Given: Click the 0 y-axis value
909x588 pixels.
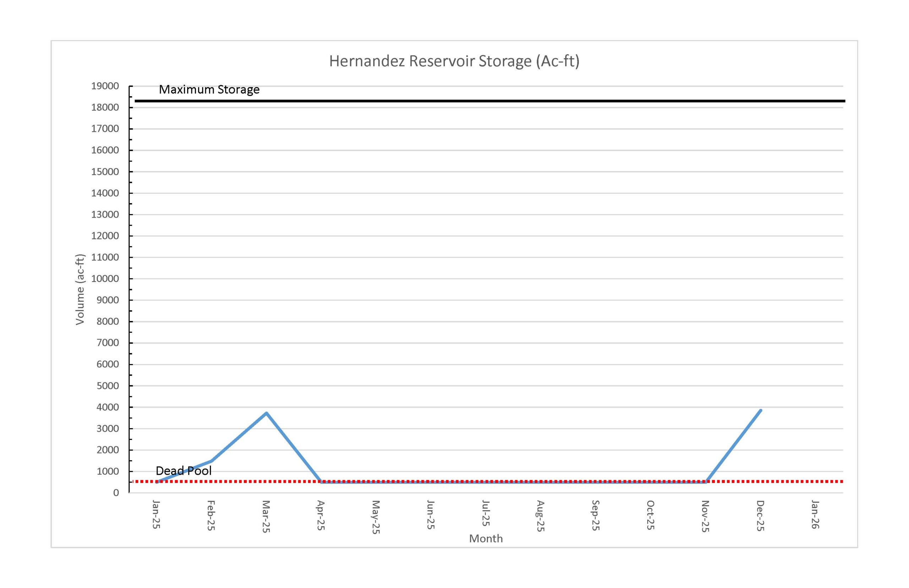Looking at the screenshot, I should (x=116, y=492).
